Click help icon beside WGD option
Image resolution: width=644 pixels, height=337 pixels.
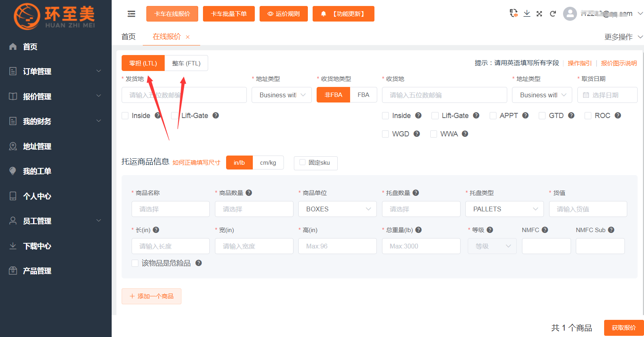tap(417, 134)
